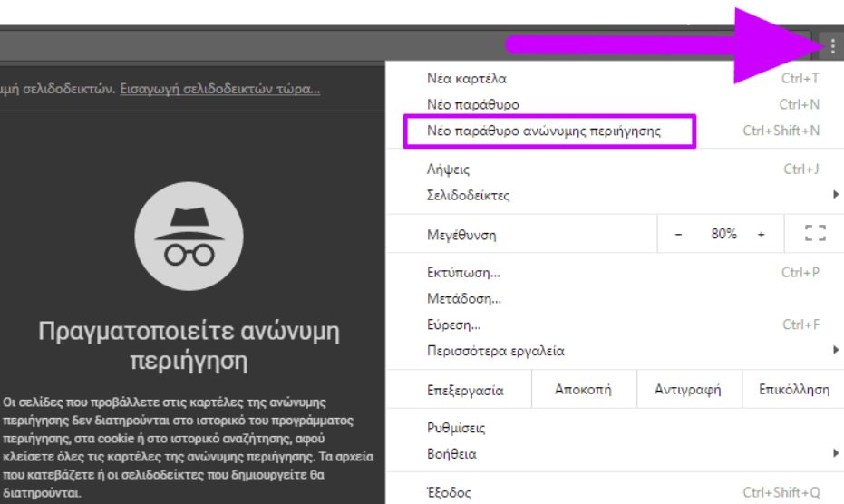Open the three-dot Chrome menu button
Image resolution: width=844 pixels, height=504 pixels.
[x=832, y=47]
